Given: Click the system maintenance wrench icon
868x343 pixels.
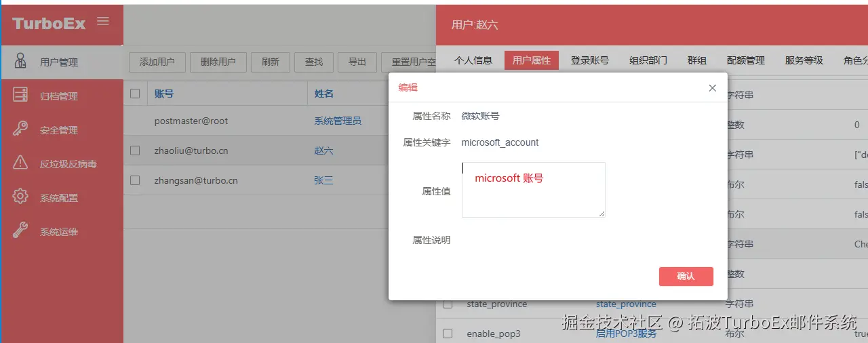Looking at the screenshot, I should coord(20,230).
